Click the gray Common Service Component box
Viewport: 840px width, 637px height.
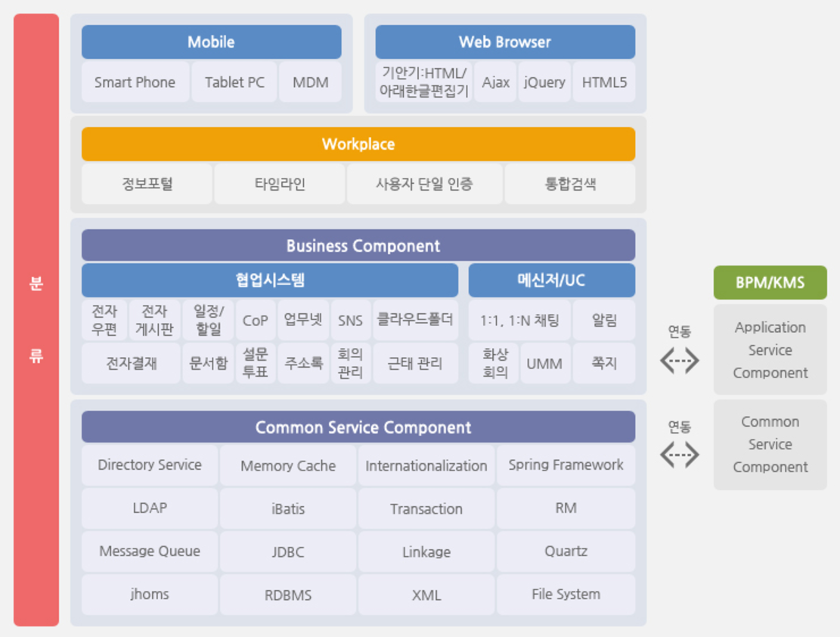click(770, 445)
